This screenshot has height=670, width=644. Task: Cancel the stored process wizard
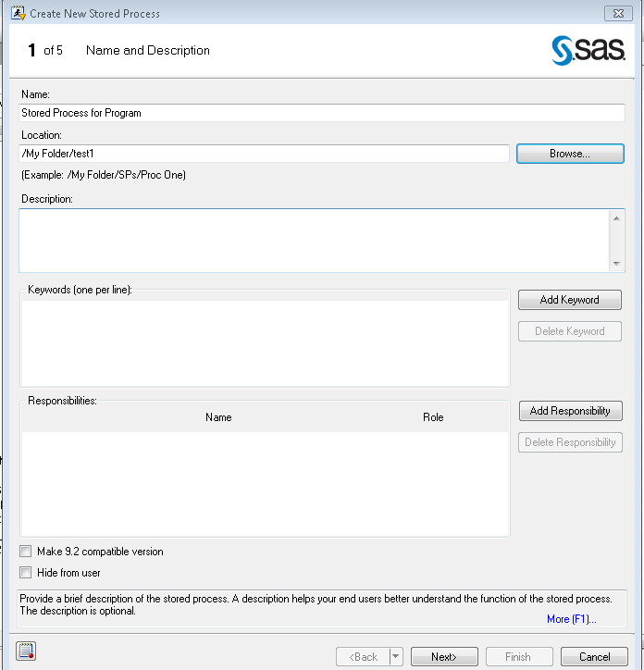[x=595, y=657]
